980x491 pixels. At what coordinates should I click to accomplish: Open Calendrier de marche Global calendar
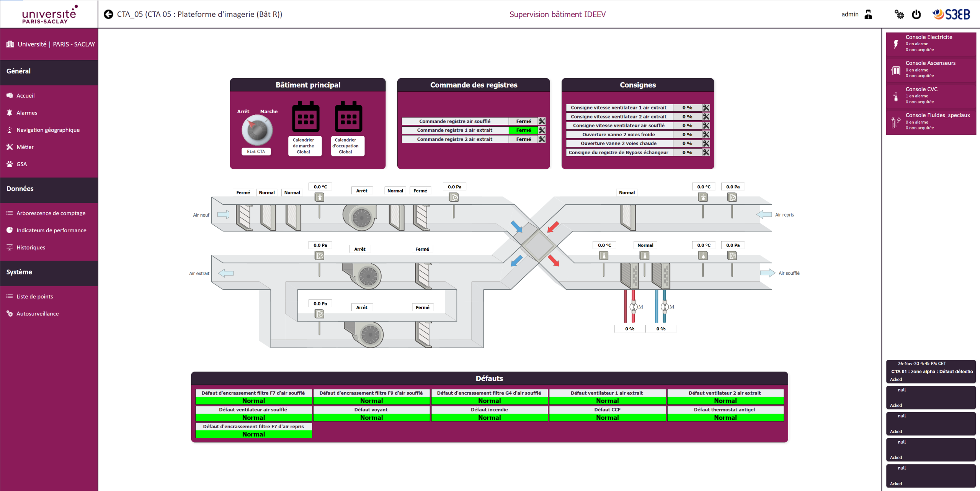[x=305, y=117]
